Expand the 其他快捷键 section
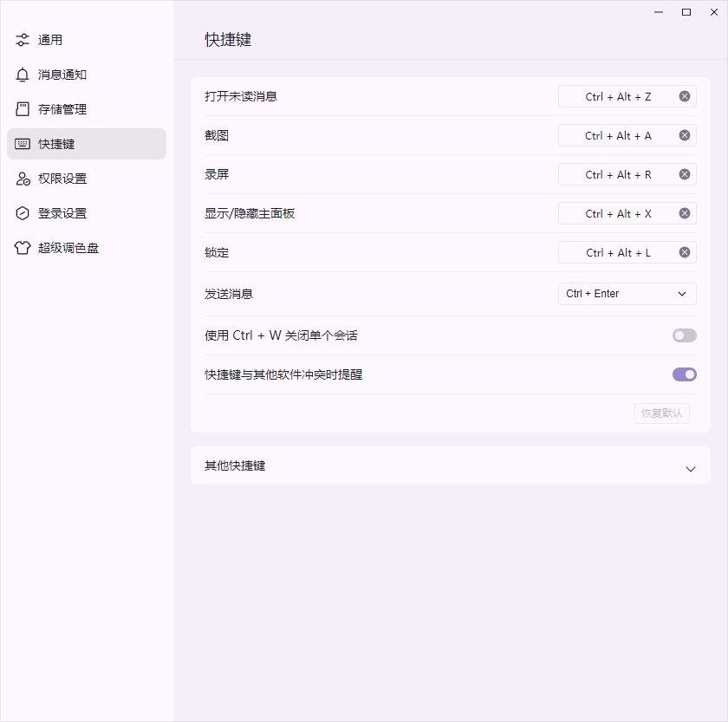This screenshot has height=722, width=728. [x=691, y=466]
